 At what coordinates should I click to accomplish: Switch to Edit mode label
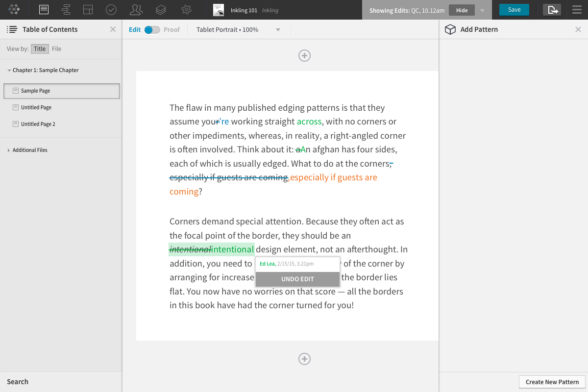135,29
